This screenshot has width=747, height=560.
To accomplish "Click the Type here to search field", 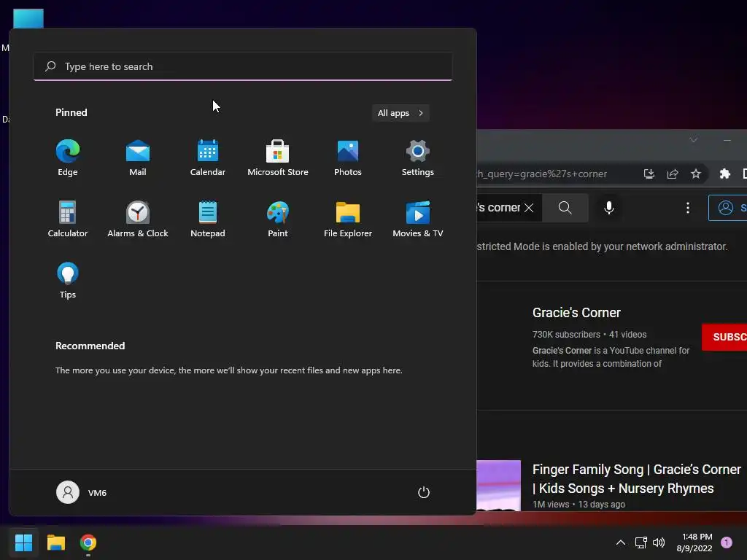I will click(x=242, y=66).
